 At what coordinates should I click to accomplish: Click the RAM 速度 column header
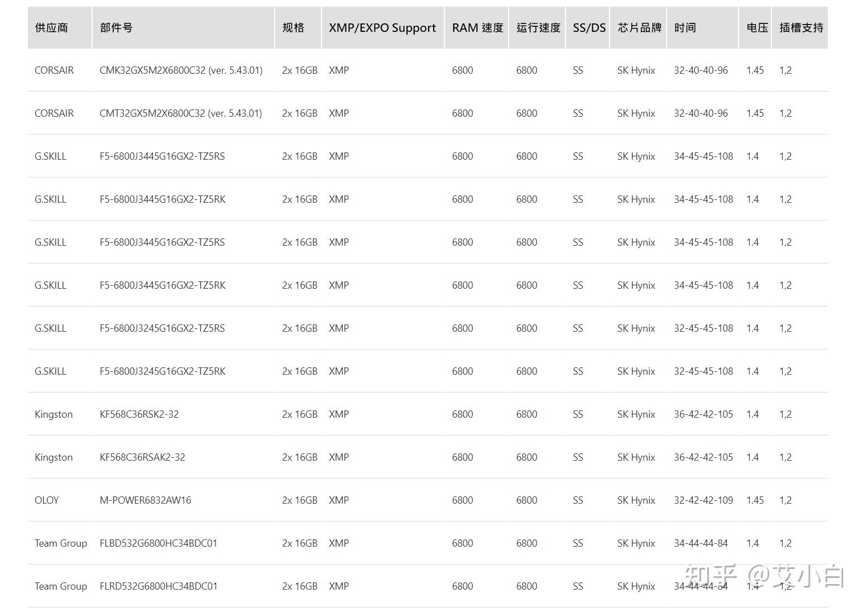point(477,27)
